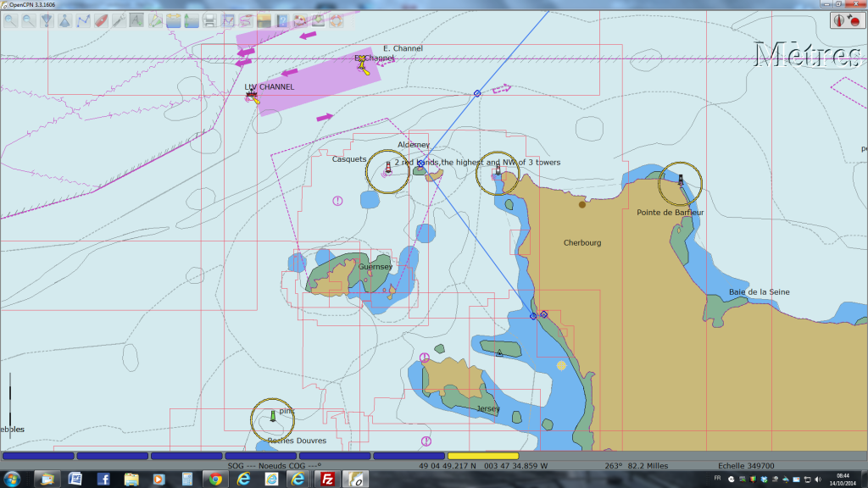This screenshot has height=488, width=868.
Task: Select the yellow highlighted chart bar segment
Action: coord(482,456)
